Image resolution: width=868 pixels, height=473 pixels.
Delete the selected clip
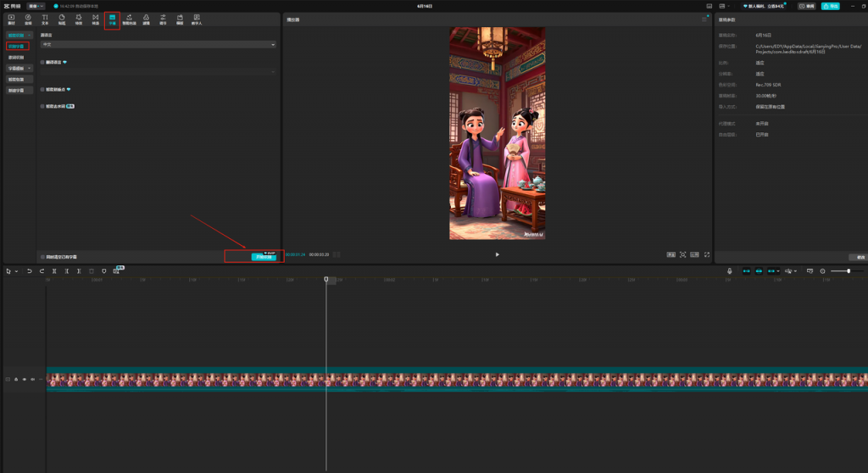(x=92, y=271)
